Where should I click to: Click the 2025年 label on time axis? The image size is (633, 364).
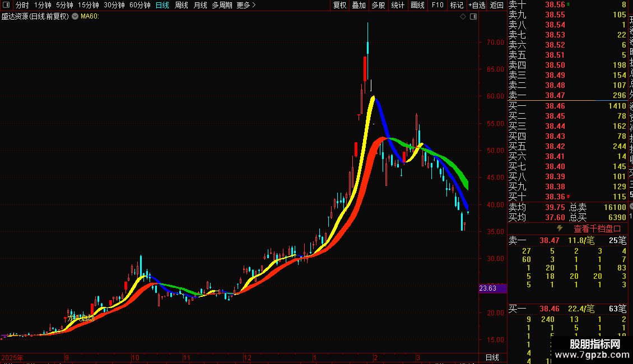coord(12,357)
